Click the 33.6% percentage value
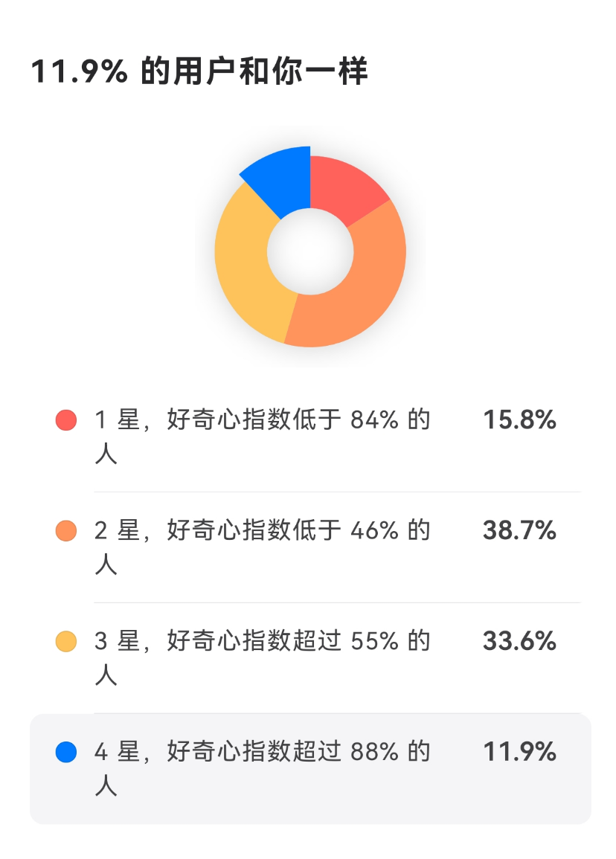This screenshot has width=616, height=859. (x=519, y=641)
